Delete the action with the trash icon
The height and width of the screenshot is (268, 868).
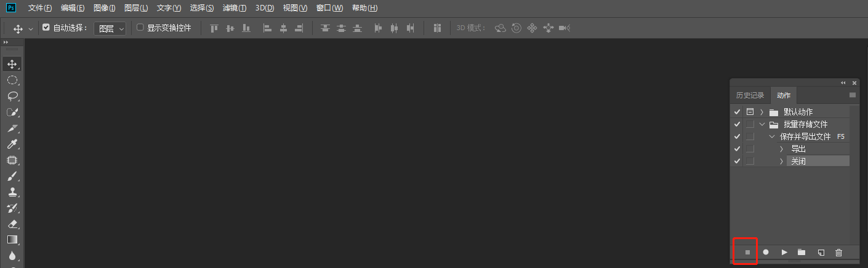click(x=838, y=252)
